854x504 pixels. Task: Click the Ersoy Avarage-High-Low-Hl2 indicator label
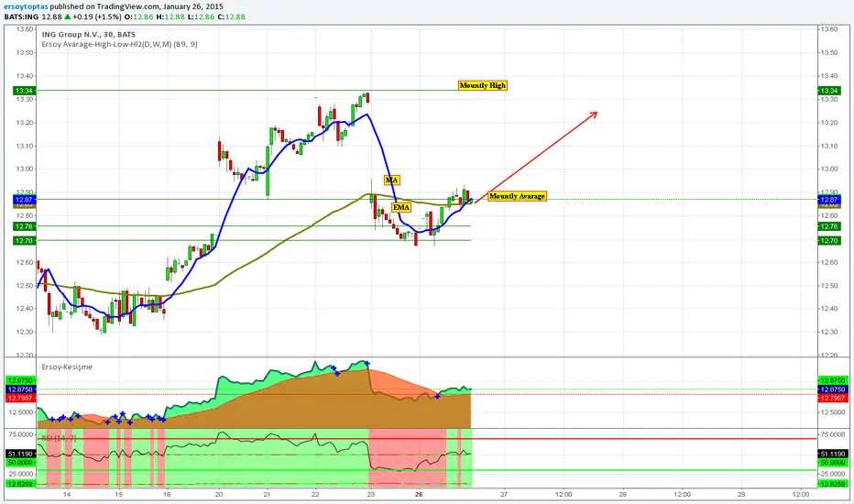(120, 44)
